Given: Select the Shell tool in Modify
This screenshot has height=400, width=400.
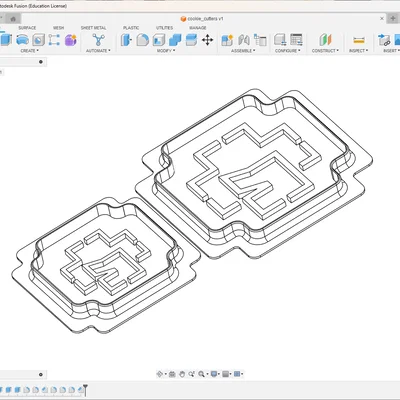Looking at the screenshot, I should pyautogui.click(x=159, y=40).
